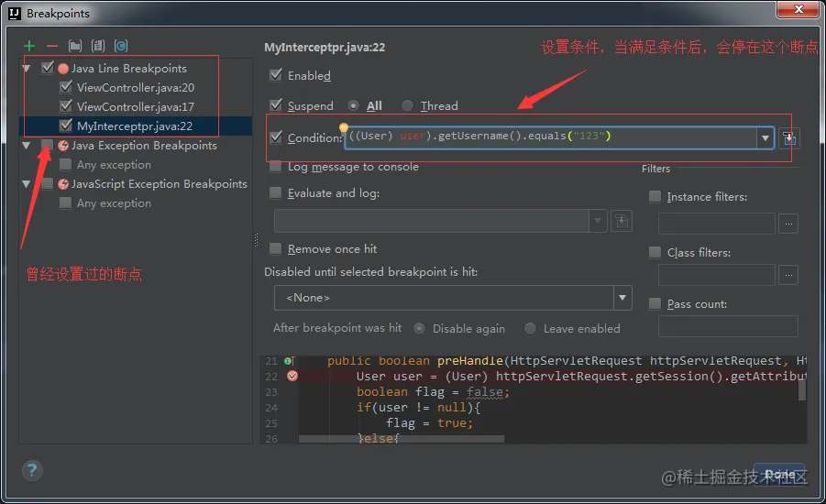Image resolution: width=826 pixels, height=504 pixels.
Task: Click the override gutter icon on line 21
Action: pos(289,361)
